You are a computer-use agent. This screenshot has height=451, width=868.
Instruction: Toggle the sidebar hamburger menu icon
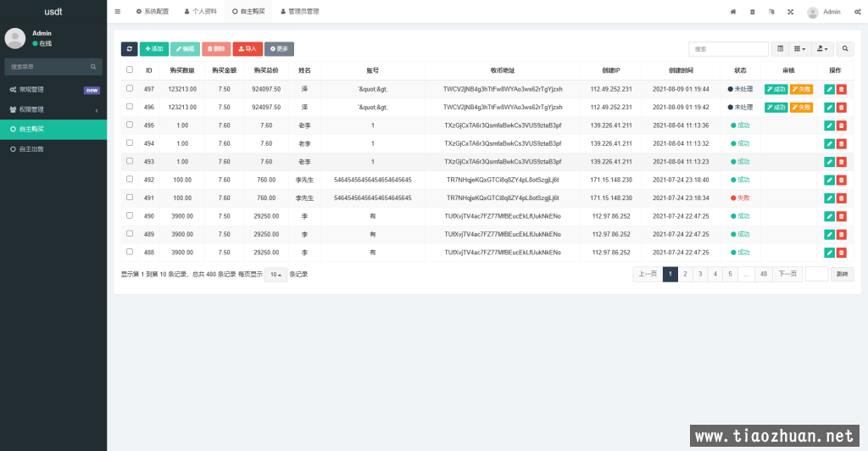(x=117, y=11)
